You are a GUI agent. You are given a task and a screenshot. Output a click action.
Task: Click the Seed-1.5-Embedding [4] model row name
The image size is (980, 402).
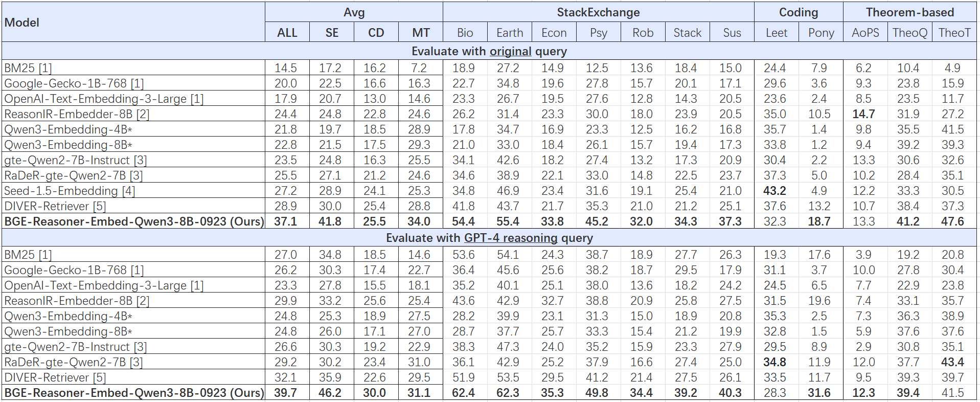pyautogui.click(x=70, y=191)
